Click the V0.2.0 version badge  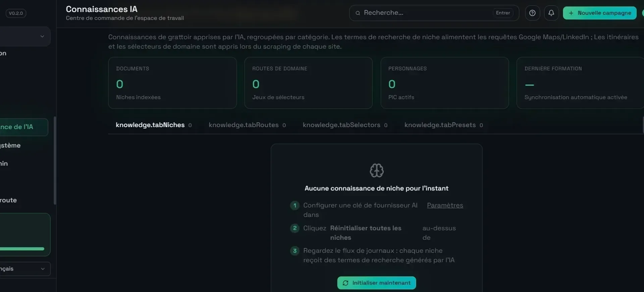click(x=16, y=13)
